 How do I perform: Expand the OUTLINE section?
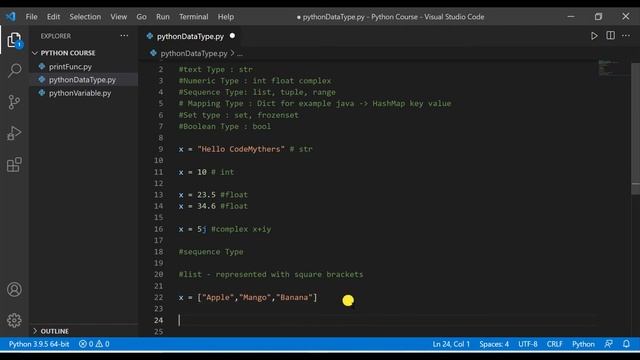(x=51, y=331)
